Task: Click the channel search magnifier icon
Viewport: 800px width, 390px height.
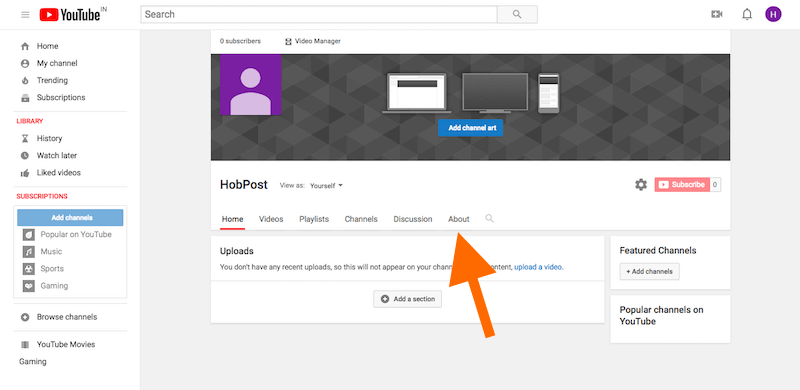Action: [x=489, y=218]
